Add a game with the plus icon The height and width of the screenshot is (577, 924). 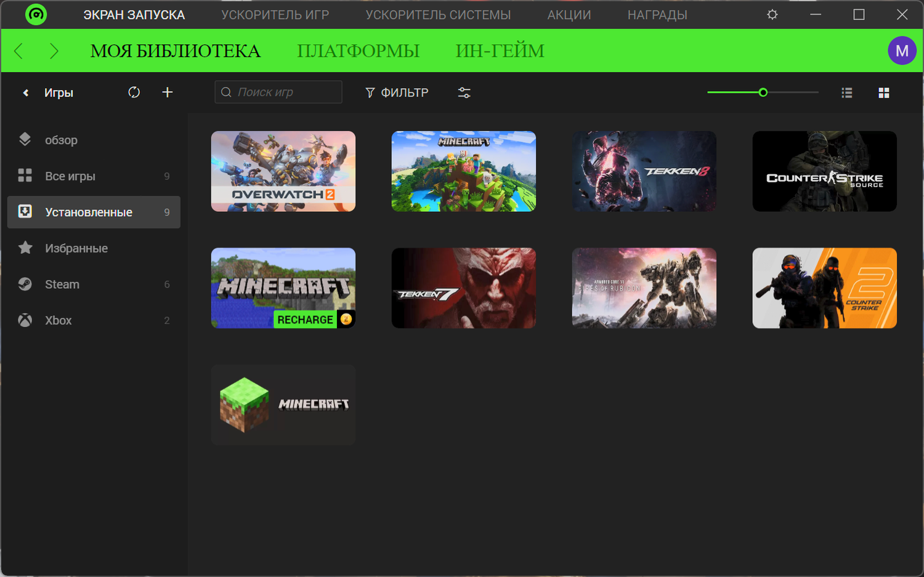click(x=168, y=92)
